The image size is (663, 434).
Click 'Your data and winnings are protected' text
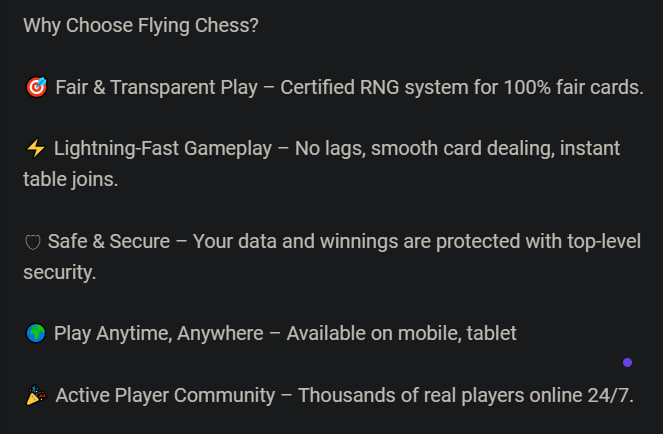[356, 242]
